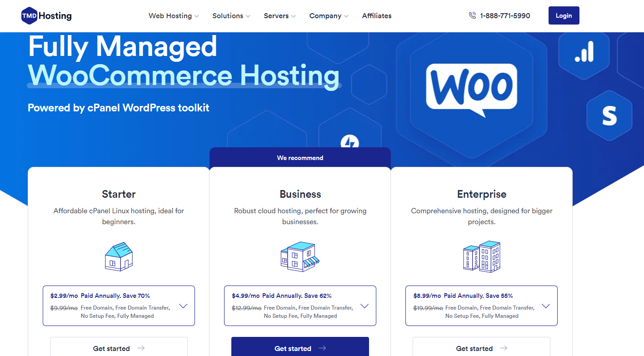Click 'Robust cloud hosting' description
The height and width of the screenshot is (356, 644).
click(300, 216)
